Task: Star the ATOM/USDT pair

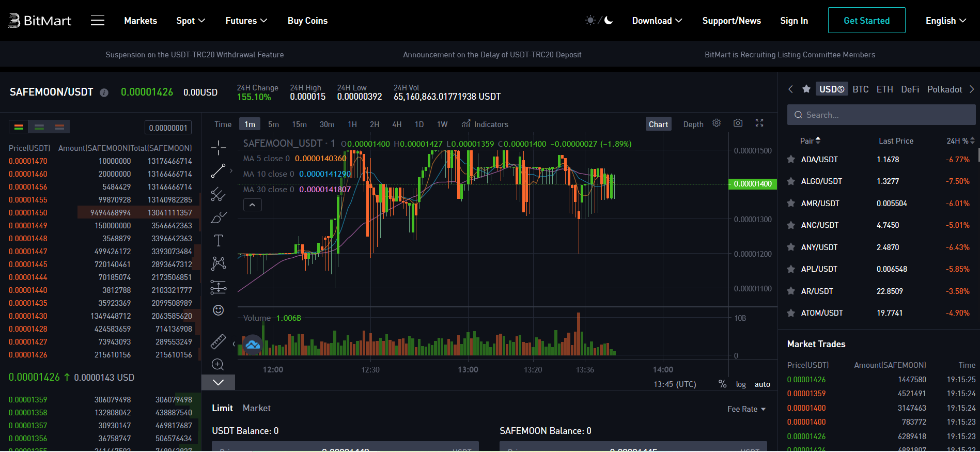Action: 791,313
